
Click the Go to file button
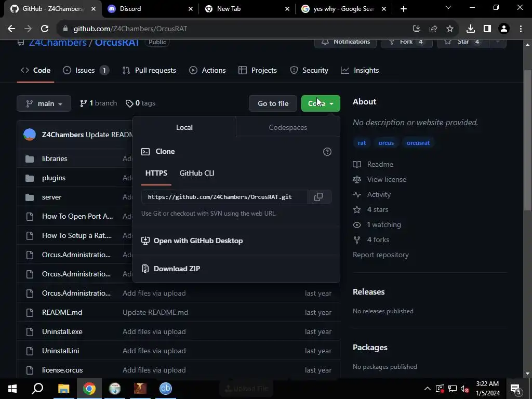[x=273, y=103]
